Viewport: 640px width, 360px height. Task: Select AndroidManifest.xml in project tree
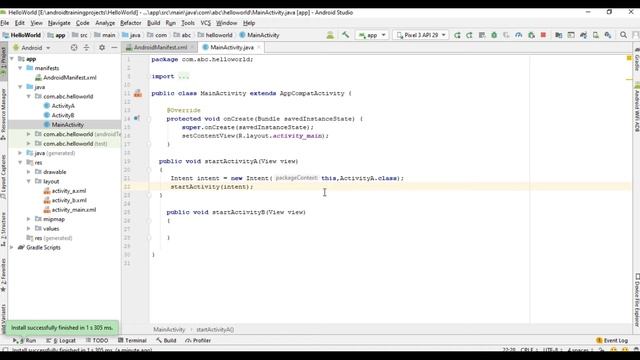69,78
